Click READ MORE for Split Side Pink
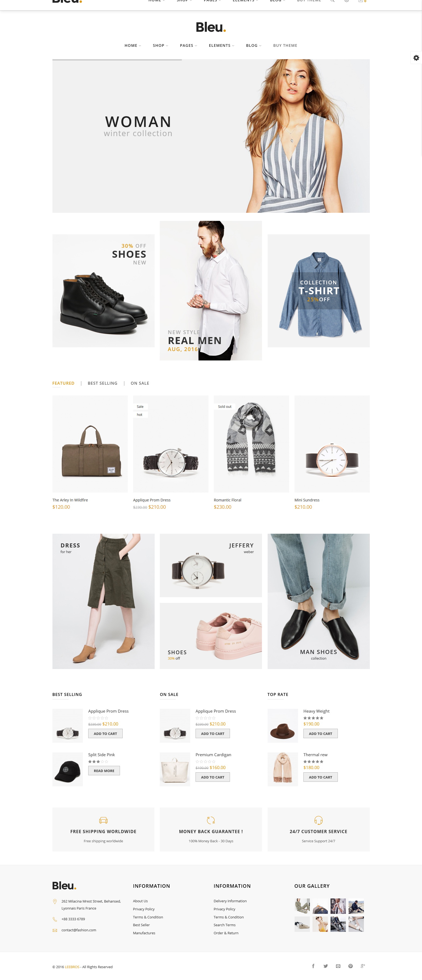Viewport: 422px width, 980px height. tap(104, 771)
